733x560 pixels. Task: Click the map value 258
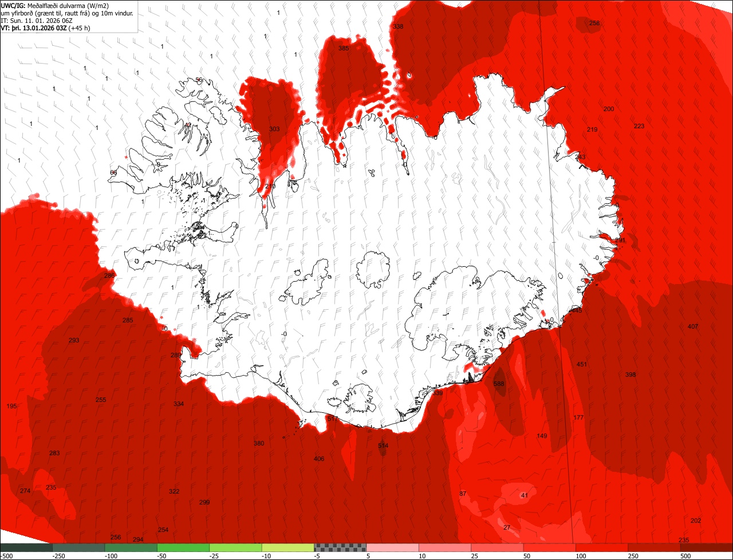tap(594, 23)
